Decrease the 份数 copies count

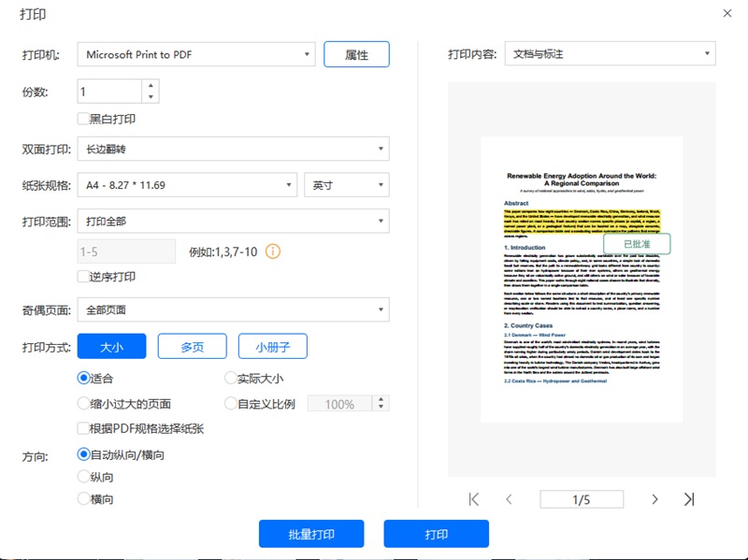pyautogui.click(x=151, y=97)
